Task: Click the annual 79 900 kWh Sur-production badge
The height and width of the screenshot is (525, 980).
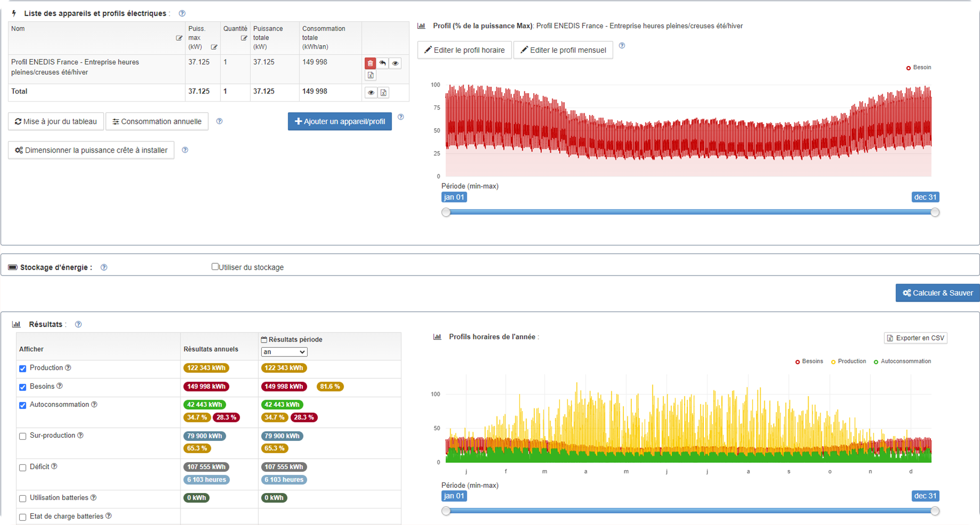Action: pyautogui.click(x=204, y=436)
